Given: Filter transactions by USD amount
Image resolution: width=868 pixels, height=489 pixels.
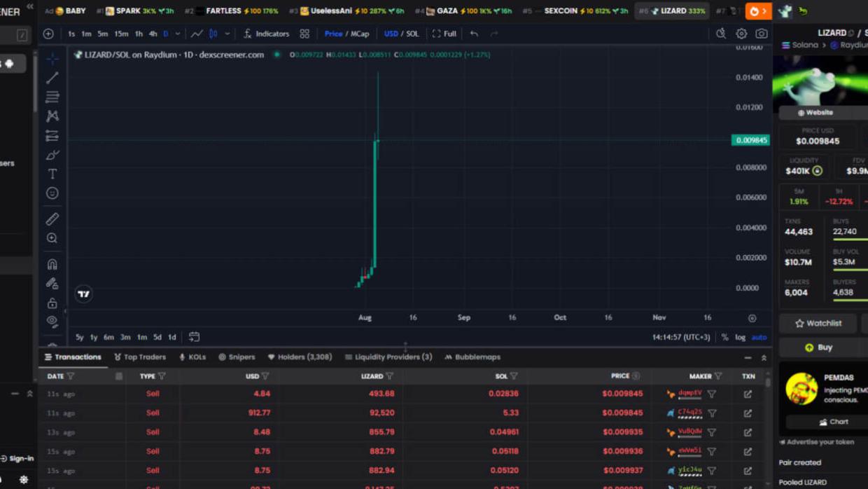Looking at the screenshot, I should click(x=265, y=376).
